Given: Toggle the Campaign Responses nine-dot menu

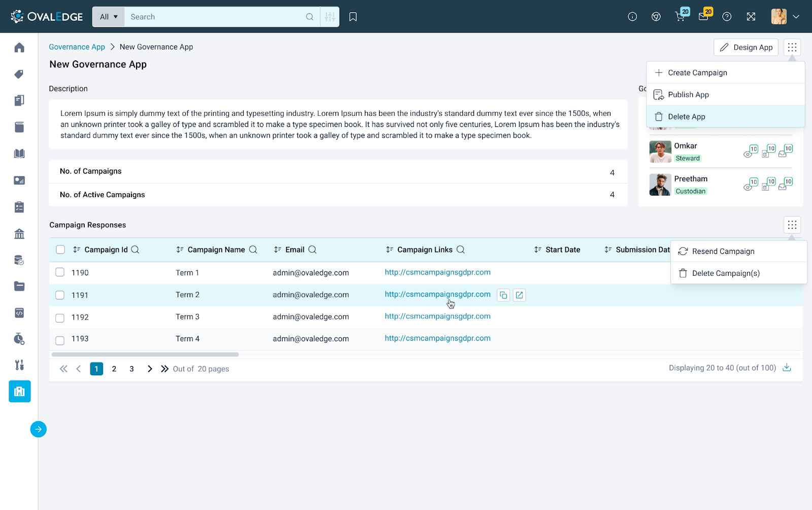Looking at the screenshot, I should [792, 225].
